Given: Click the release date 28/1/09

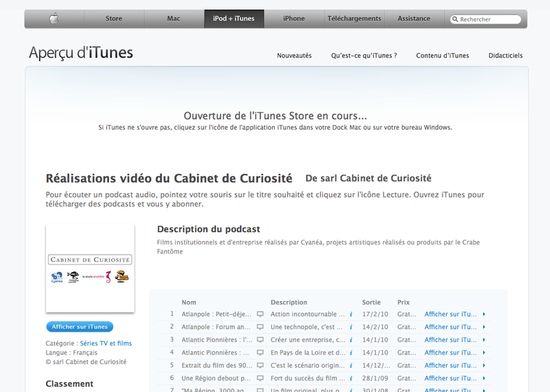Looking at the screenshot, I should click(375, 378).
